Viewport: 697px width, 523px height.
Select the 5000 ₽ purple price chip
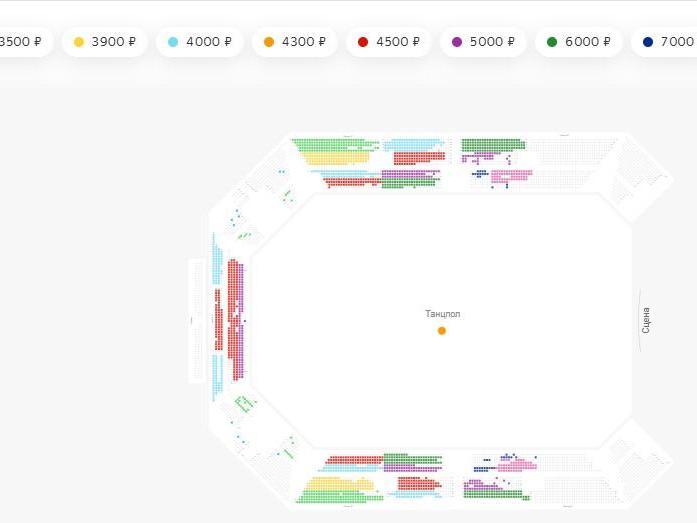483,42
